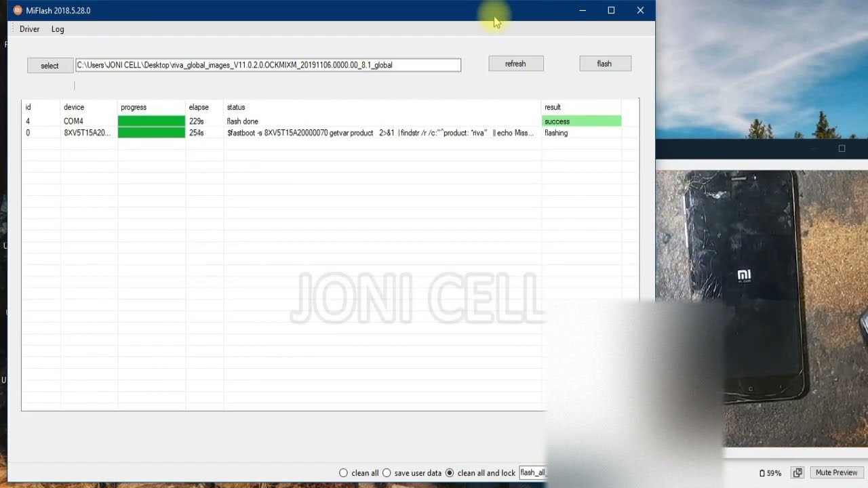This screenshot has width=868, height=488.
Task: Click the maximize square in the camera window
Action: pyautogui.click(x=842, y=148)
